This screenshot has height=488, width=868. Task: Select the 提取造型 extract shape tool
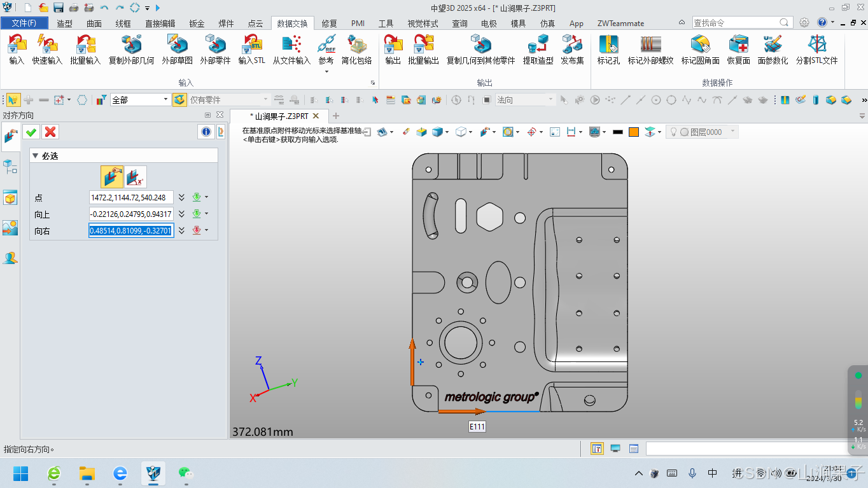538,50
